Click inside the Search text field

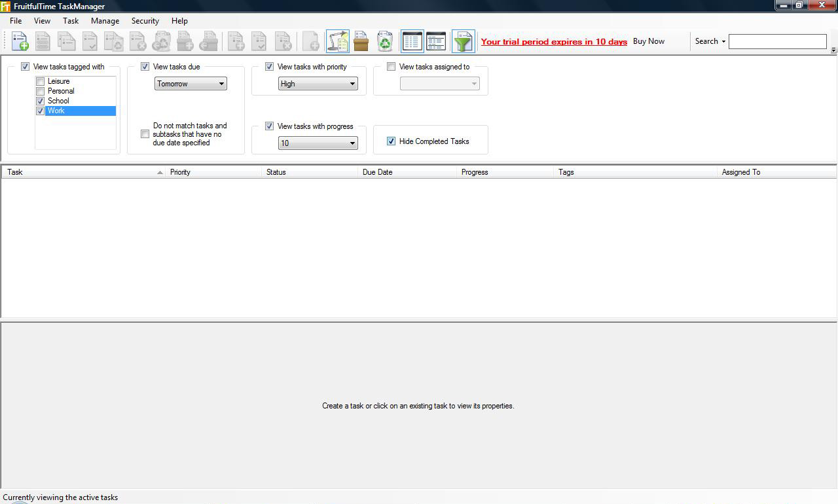click(x=778, y=41)
